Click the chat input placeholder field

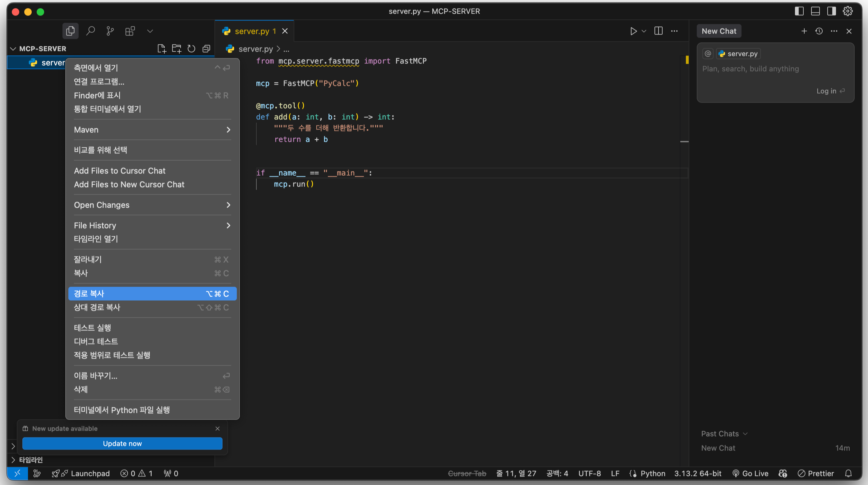click(x=751, y=69)
